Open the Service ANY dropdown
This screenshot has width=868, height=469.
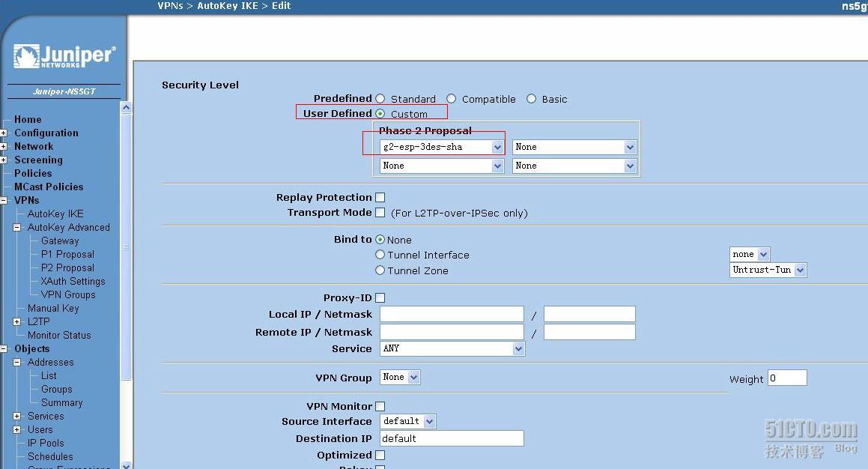coord(452,348)
